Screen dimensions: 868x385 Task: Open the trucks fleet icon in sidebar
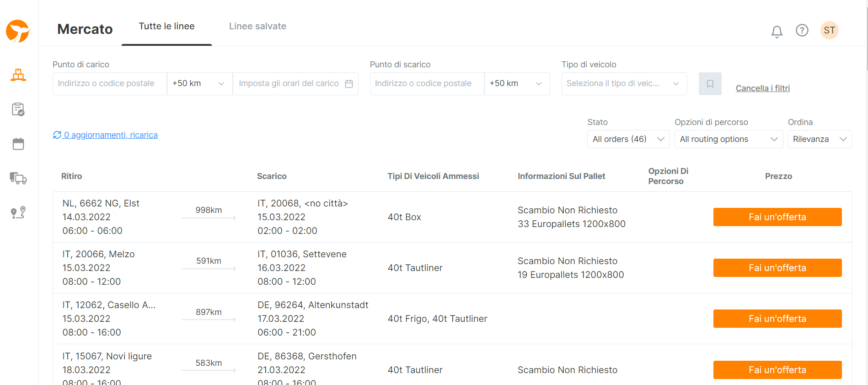pos(18,178)
